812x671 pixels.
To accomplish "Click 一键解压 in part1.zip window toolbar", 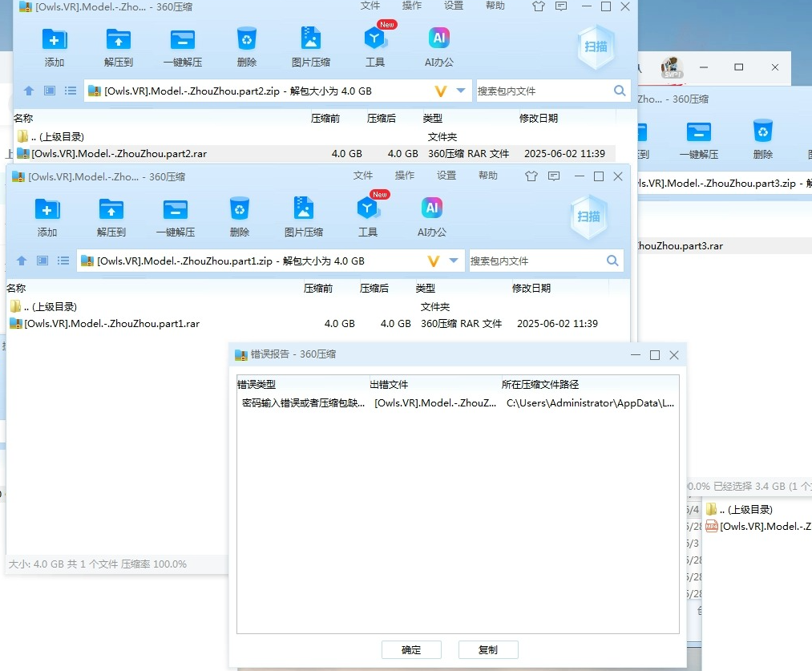I will (x=176, y=210).
